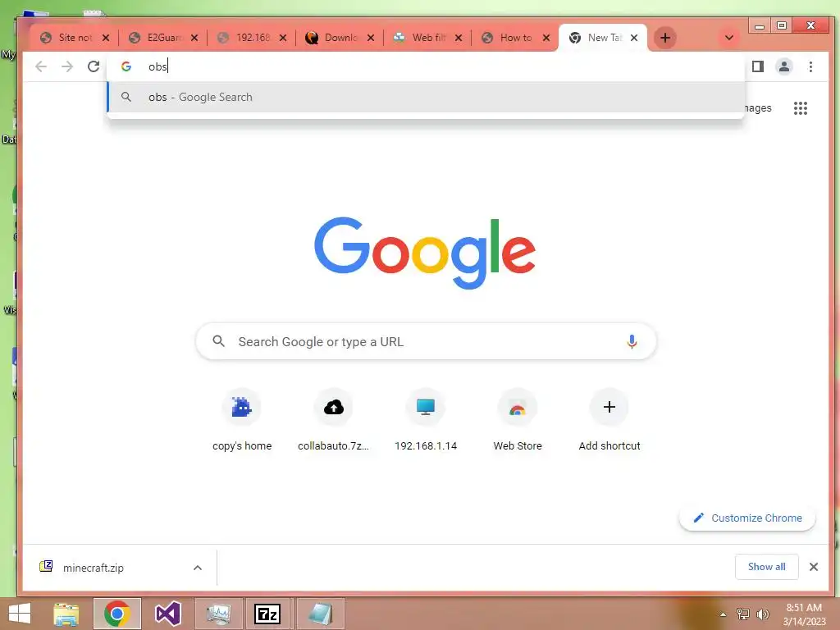840x630 pixels.
Task: Click Customize Chrome button
Action: (747, 518)
